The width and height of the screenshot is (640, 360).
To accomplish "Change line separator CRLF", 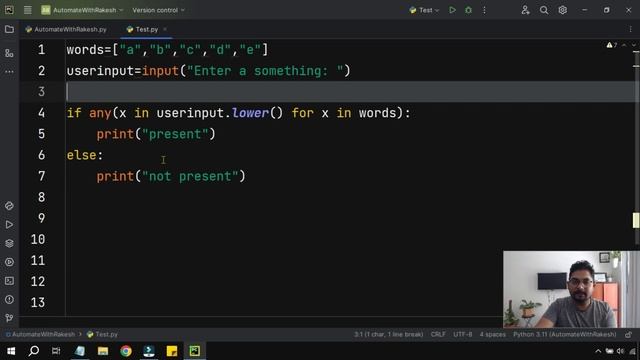I will point(438,334).
